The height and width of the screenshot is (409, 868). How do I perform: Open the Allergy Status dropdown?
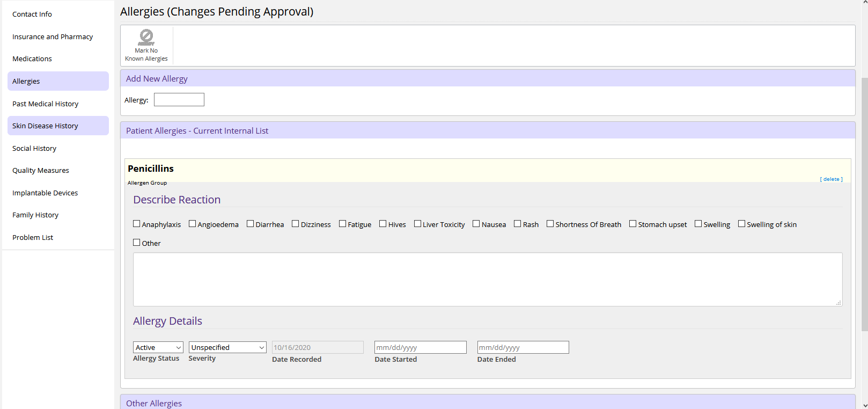tap(158, 348)
